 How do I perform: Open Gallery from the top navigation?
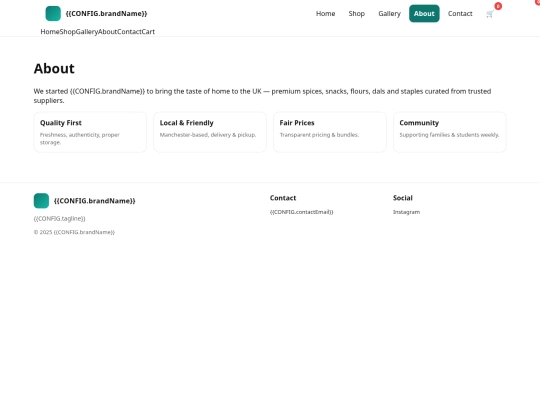pyautogui.click(x=390, y=13)
